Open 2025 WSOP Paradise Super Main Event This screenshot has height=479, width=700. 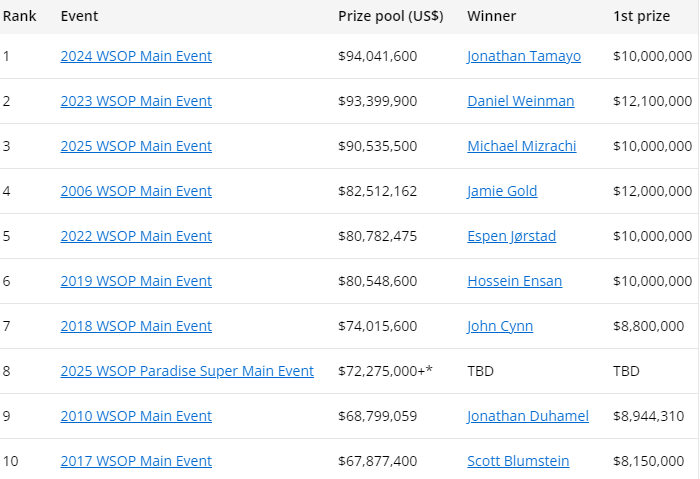tap(187, 371)
